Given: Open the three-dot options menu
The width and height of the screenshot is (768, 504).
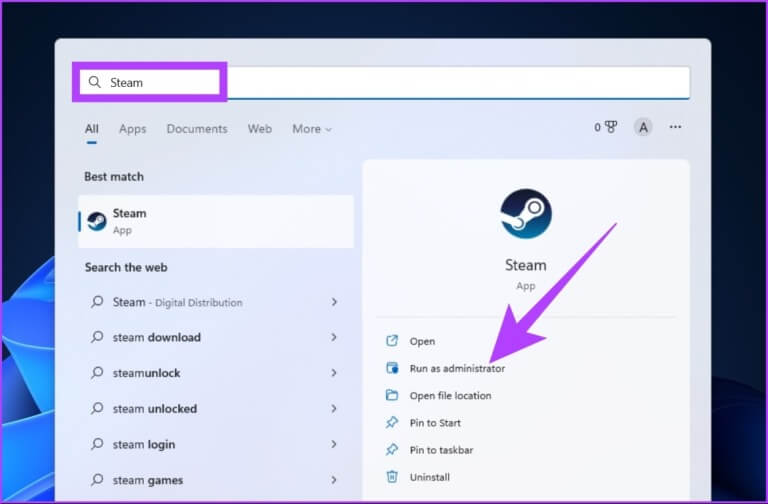Looking at the screenshot, I should point(675,127).
